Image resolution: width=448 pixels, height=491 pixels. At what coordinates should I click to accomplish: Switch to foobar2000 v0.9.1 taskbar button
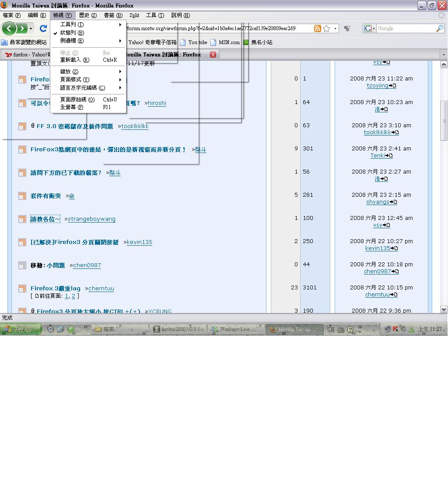coord(178,329)
